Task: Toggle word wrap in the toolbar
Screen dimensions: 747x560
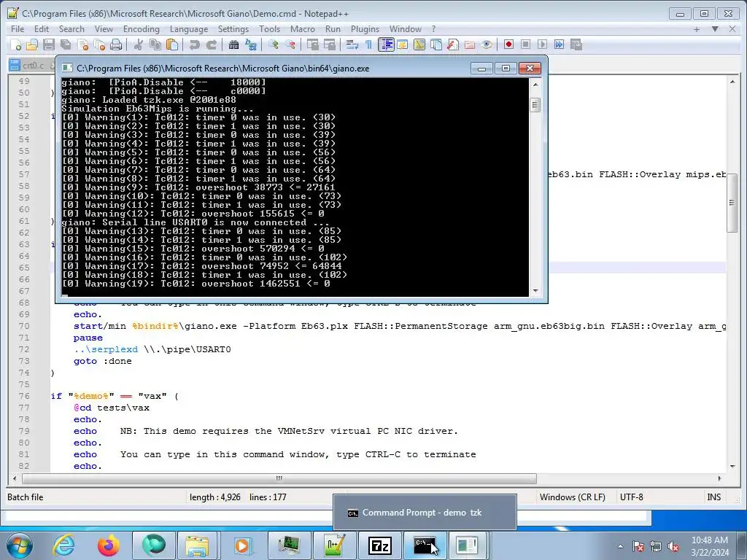Action: click(352, 44)
